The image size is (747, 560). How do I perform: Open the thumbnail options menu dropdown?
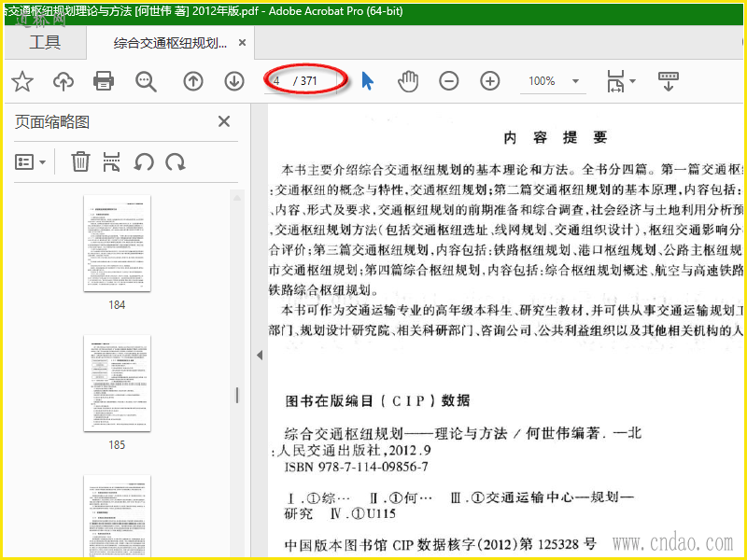coord(30,162)
